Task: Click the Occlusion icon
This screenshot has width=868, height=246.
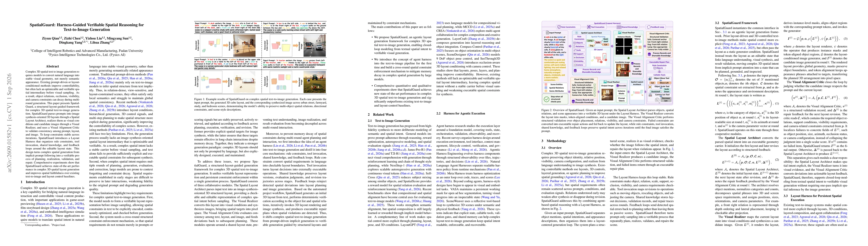Action: coord(575,58)
